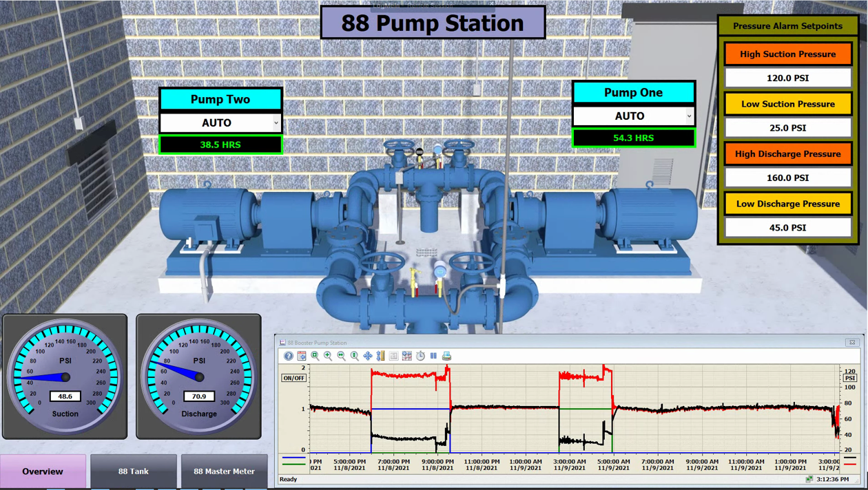Viewport: 868px width, 490px height.
Task: Click the printer icon in trend toolbar
Action: pyautogui.click(x=446, y=356)
